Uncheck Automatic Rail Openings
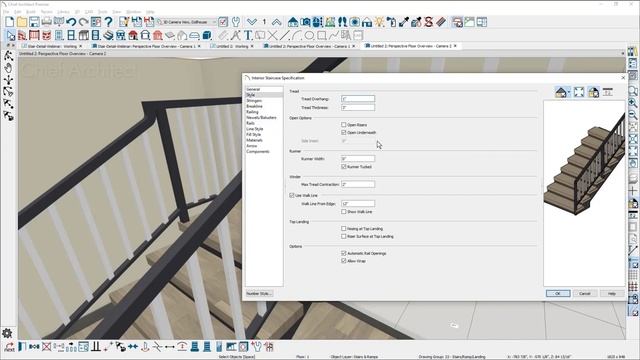The height and width of the screenshot is (360, 640). [x=344, y=253]
